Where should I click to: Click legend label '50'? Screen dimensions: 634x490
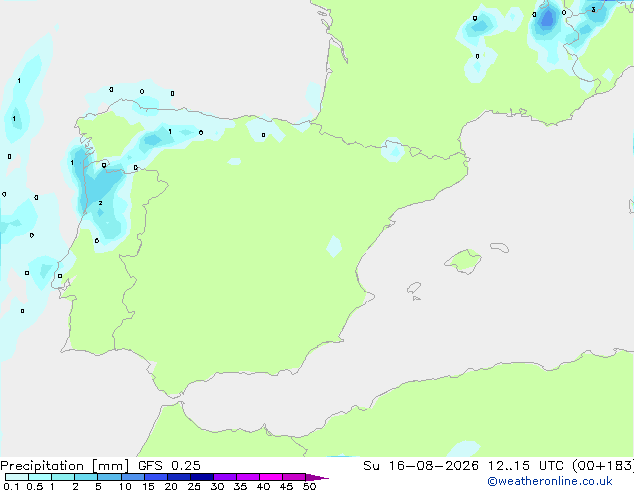point(309,486)
